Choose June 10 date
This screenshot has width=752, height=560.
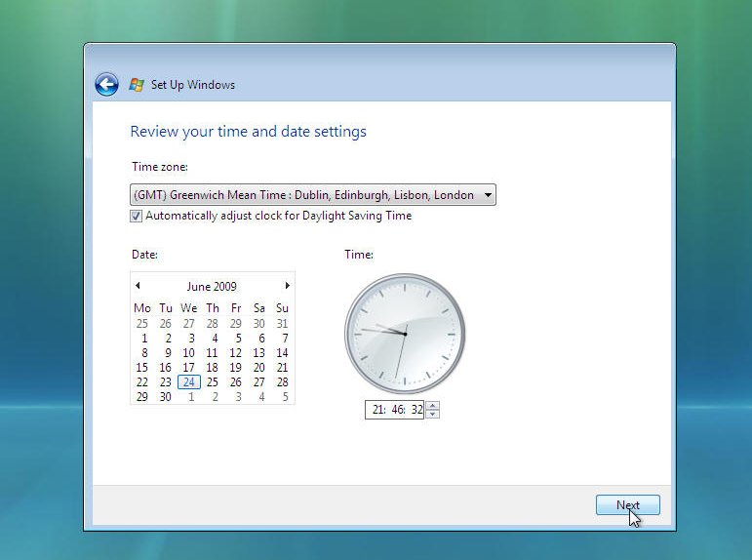(188, 353)
